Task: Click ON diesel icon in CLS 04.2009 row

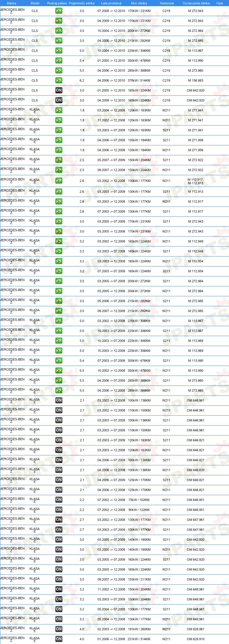Action: pos(59,100)
